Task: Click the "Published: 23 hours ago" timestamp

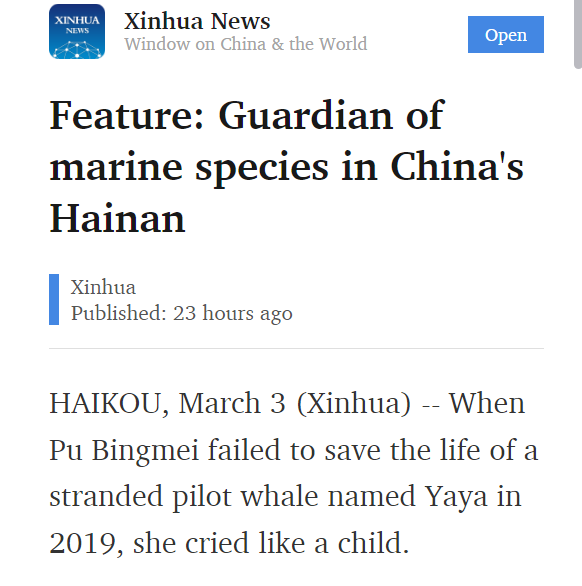Action: 182,313
